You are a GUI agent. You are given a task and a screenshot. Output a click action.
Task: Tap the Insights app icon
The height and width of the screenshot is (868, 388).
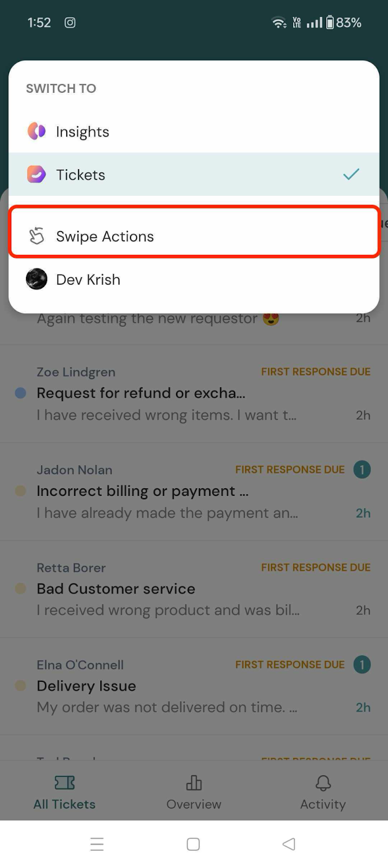(x=36, y=131)
